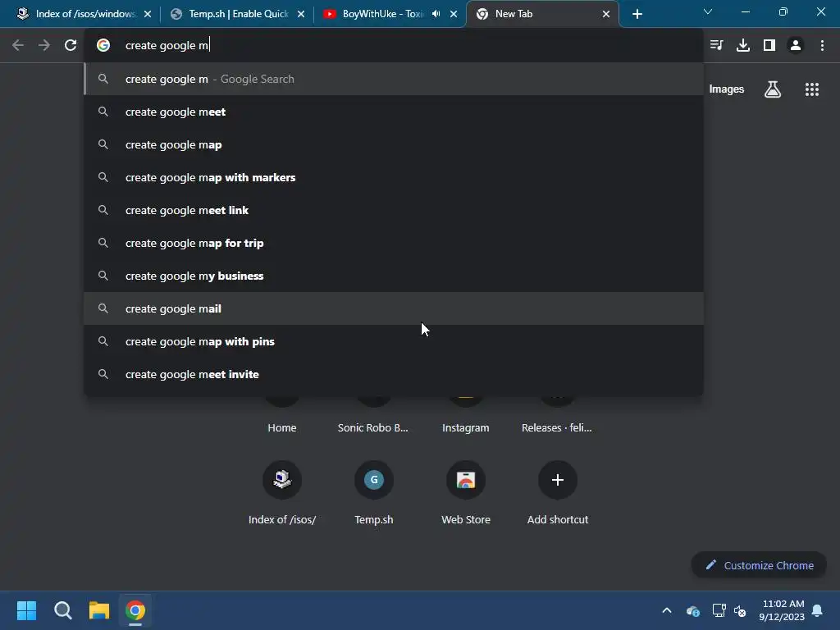Open Windows taskbar search

click(62, 610)
